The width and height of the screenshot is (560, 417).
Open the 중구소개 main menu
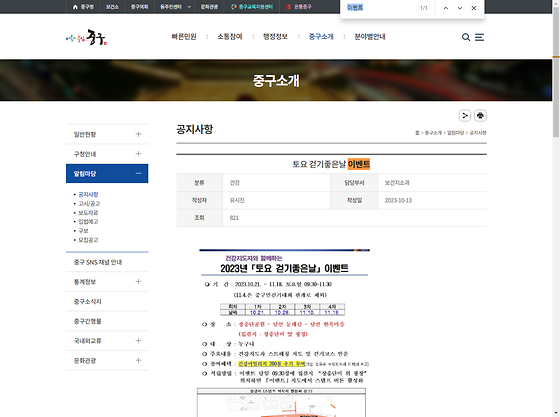pyautogui.click(x=321, y=37)
